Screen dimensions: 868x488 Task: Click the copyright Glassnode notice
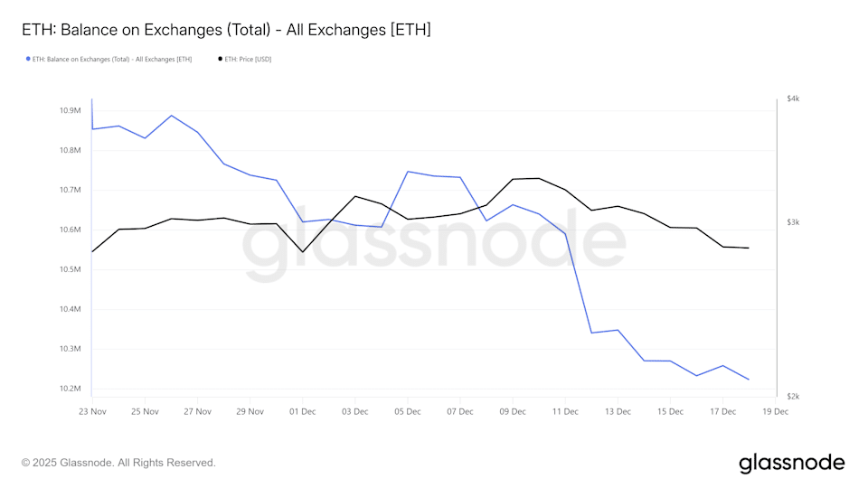118,463
